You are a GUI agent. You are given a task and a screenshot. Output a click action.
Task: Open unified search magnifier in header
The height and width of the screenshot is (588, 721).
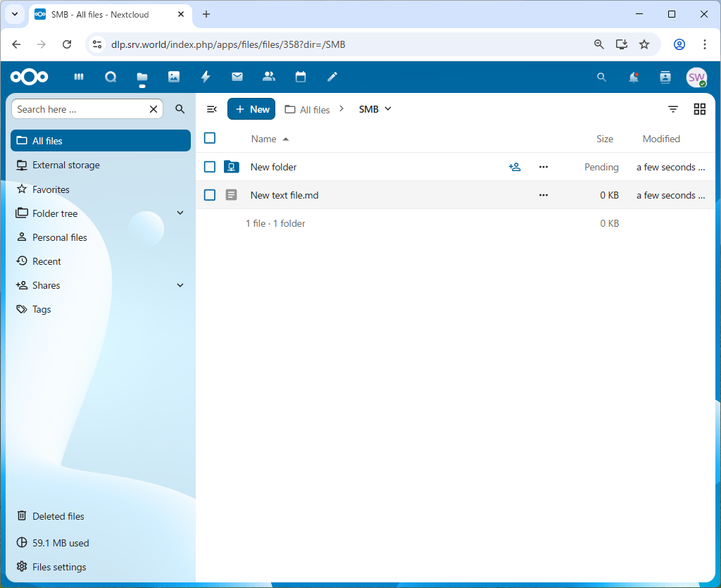[601, 77]
